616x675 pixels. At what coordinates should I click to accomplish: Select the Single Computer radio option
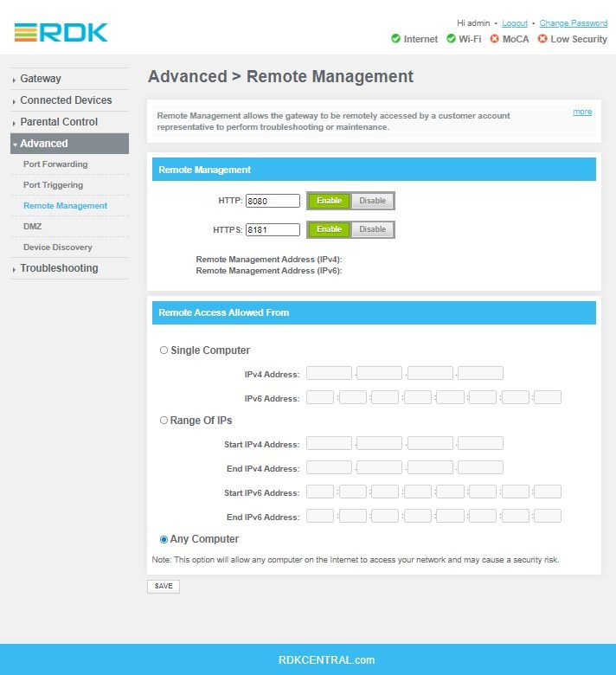click(164, 350)
